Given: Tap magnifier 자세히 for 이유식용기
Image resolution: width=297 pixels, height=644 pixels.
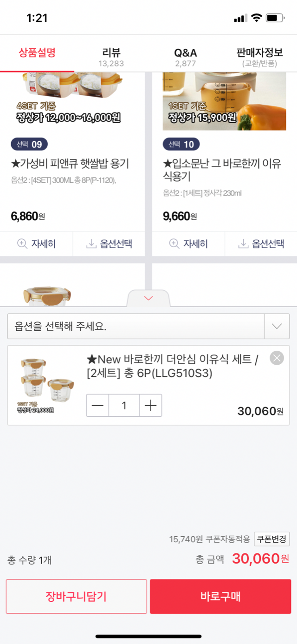Looking at the screenshot, I should pos(174,243).
